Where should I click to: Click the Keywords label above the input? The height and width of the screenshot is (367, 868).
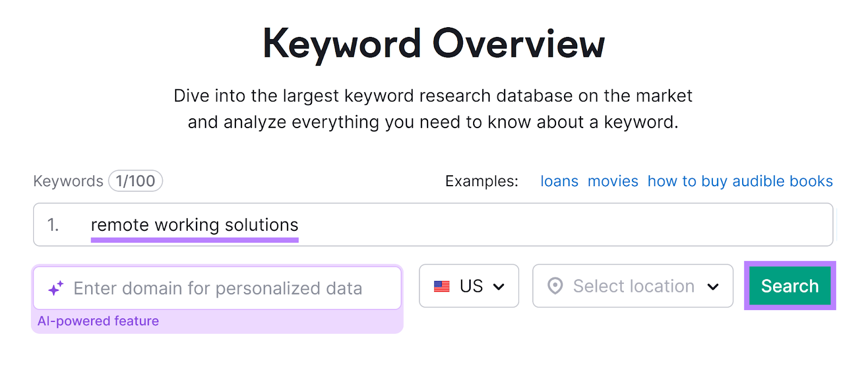pyautogui.click(x=68, y=181)
